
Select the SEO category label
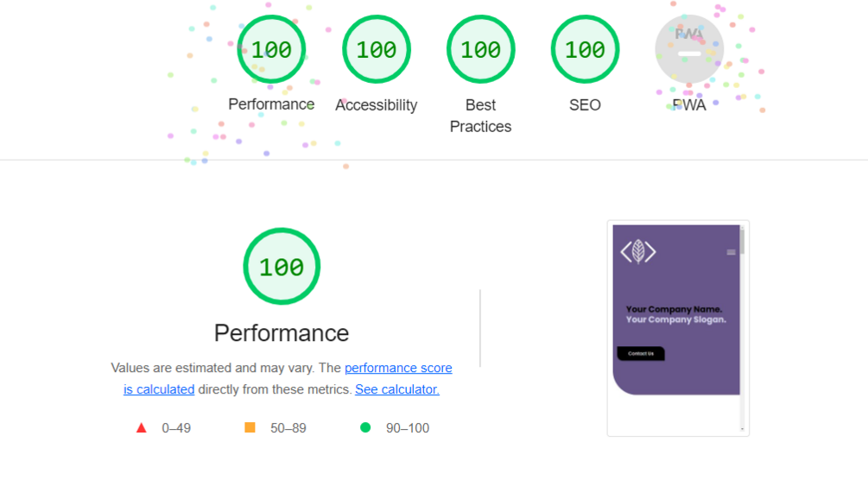[x=585, y=105]
